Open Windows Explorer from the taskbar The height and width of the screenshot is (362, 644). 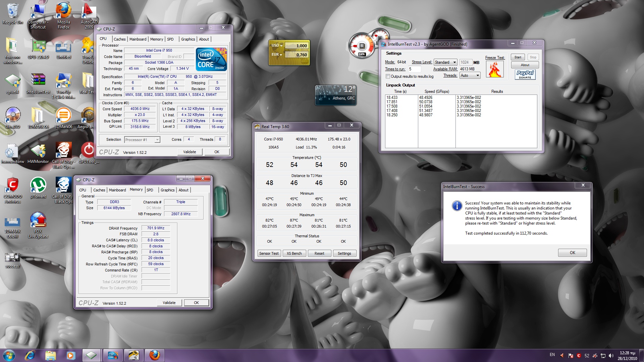pyautogui.click(x=50, y=355)
